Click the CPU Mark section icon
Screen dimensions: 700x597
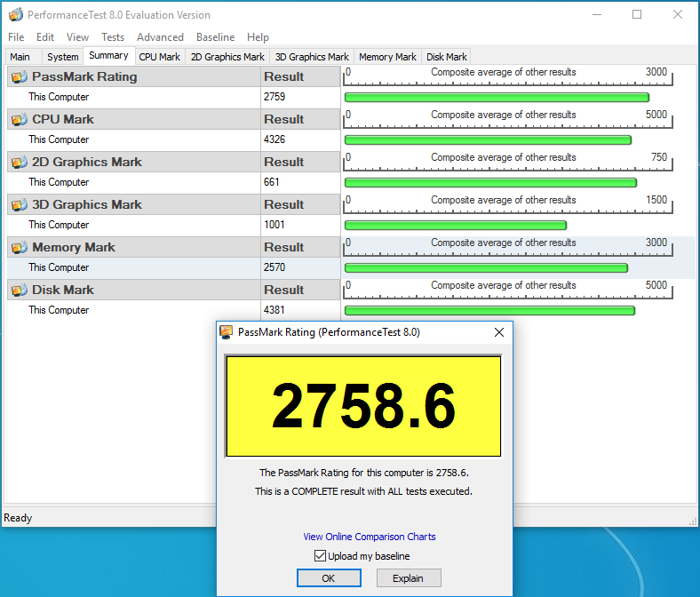point(20,120)
